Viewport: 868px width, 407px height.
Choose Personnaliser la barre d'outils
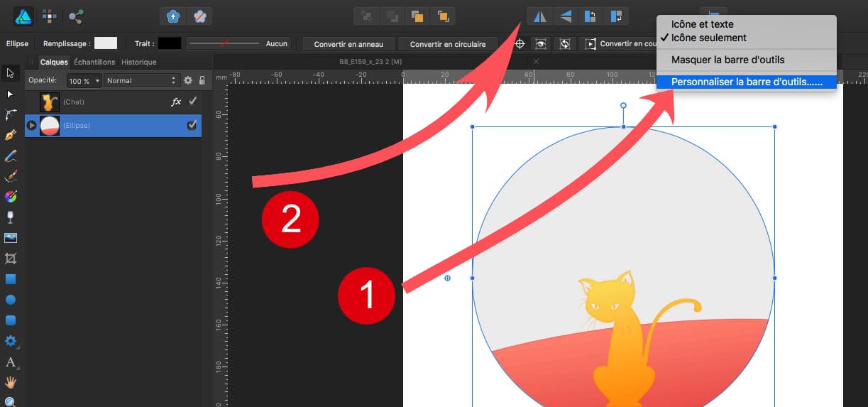point(746,82)
